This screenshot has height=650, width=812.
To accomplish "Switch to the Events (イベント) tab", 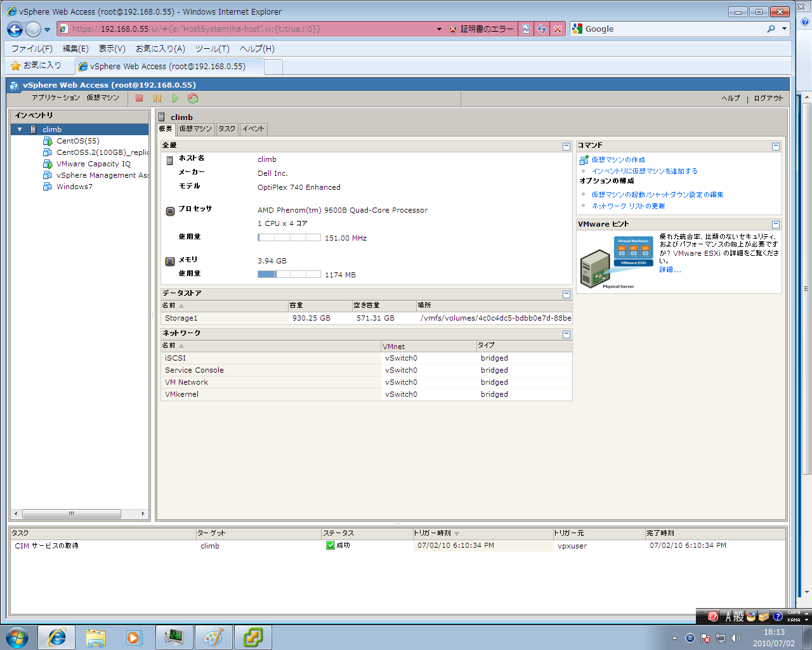I will coord(253,129).
